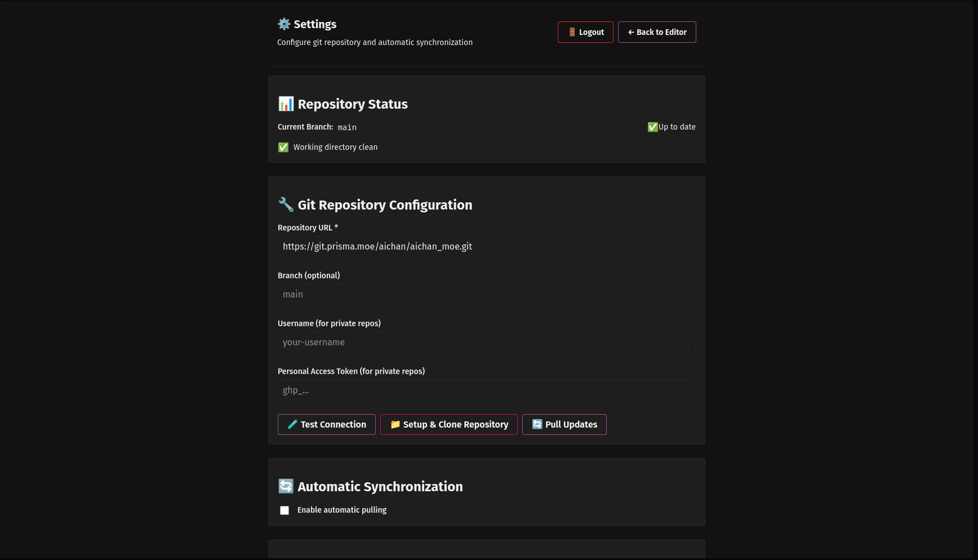Viewport: 978px width, 560px height.
Task: Enable automatic pulling checkbox
Action: (284, 510)
